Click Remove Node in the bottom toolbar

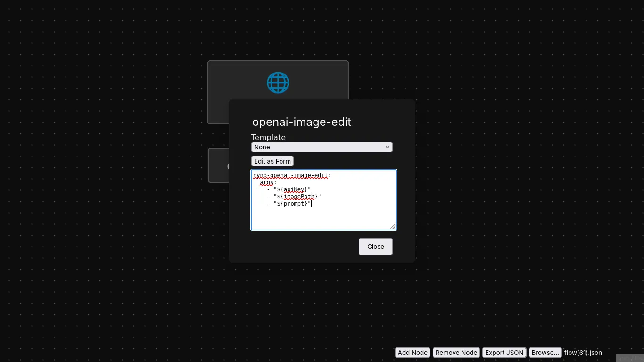point(456,352)
